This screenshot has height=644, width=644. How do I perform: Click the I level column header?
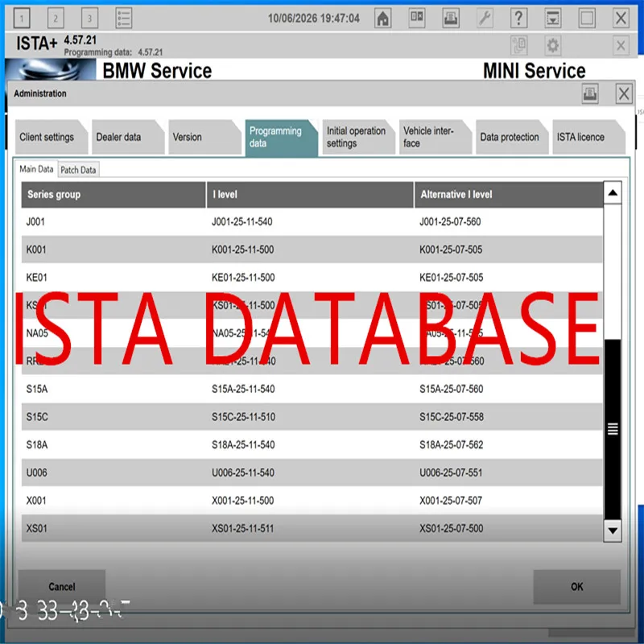click(x=310, y=195)
